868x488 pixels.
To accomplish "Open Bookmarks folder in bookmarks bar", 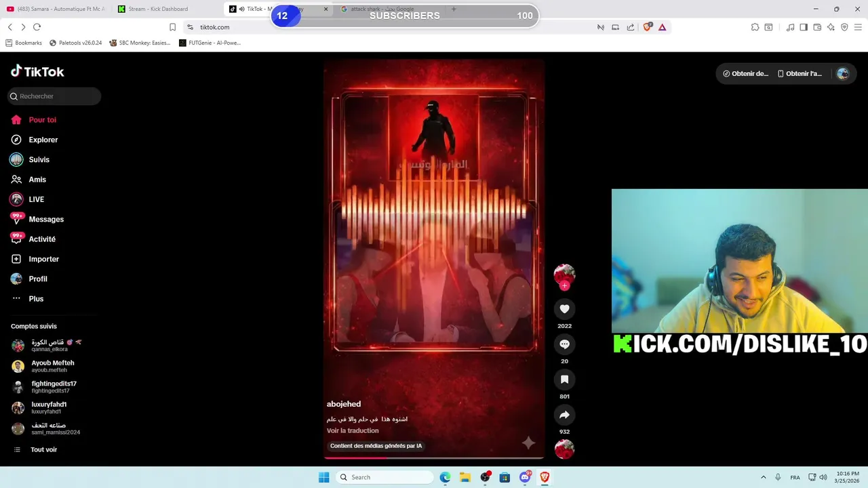I will (24, 43).
